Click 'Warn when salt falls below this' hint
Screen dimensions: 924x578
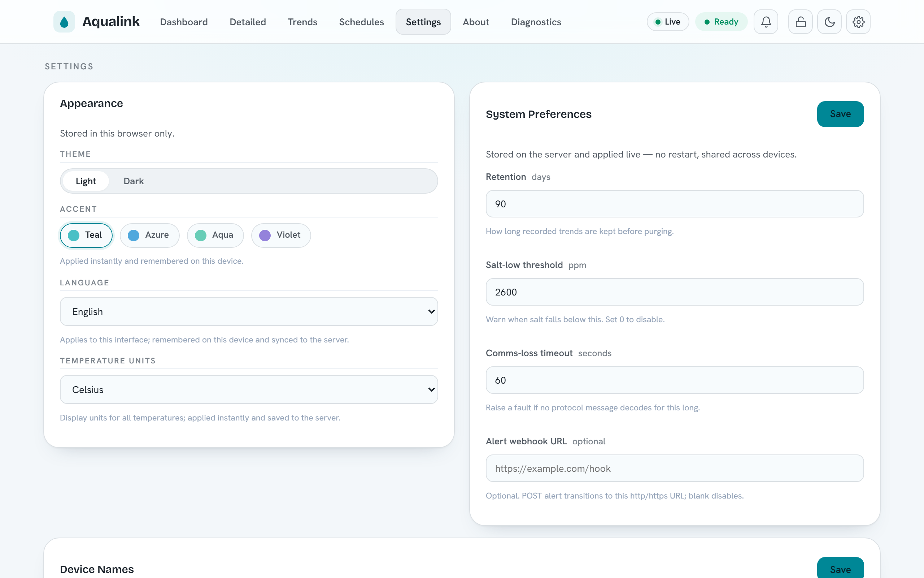coord(575,319)
